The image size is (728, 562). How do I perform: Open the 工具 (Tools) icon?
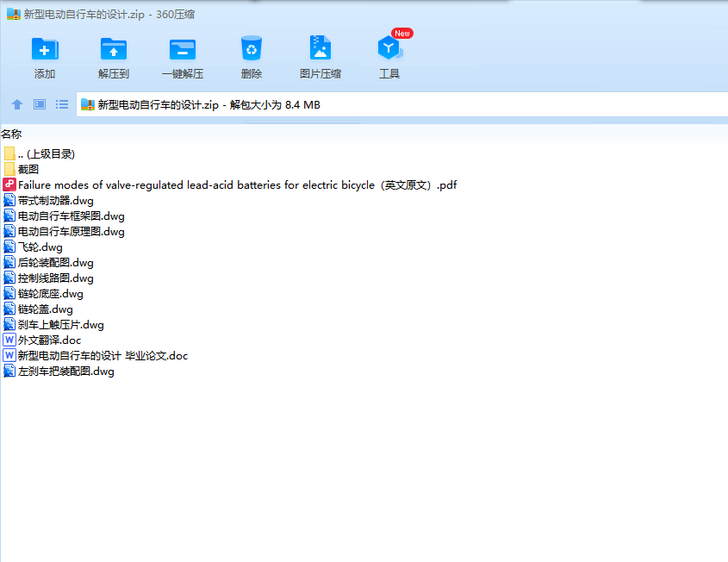(389, 48)
